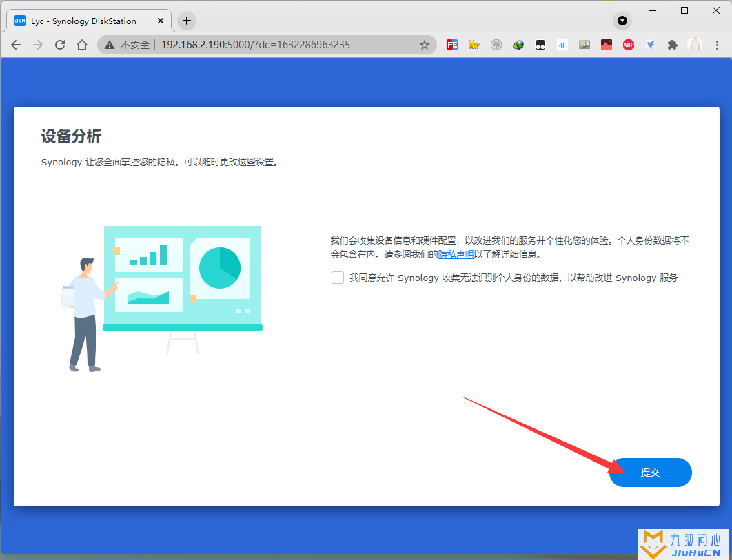This screenshot has height=560, width=732.
Task: Open a new browser tab
Action: click(x=187, y=21)
